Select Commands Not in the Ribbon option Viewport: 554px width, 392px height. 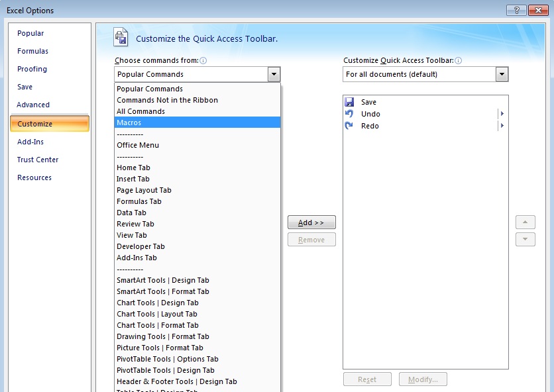[x=197, y=100]
